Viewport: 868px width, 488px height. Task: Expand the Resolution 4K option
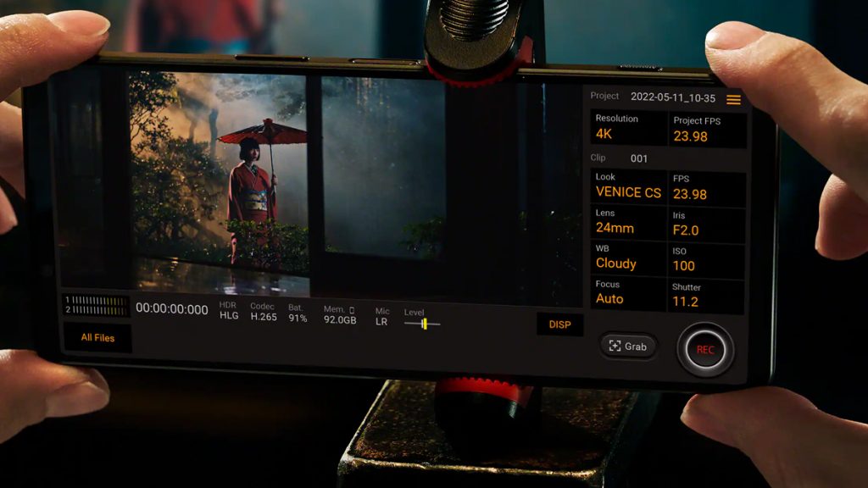628,127
